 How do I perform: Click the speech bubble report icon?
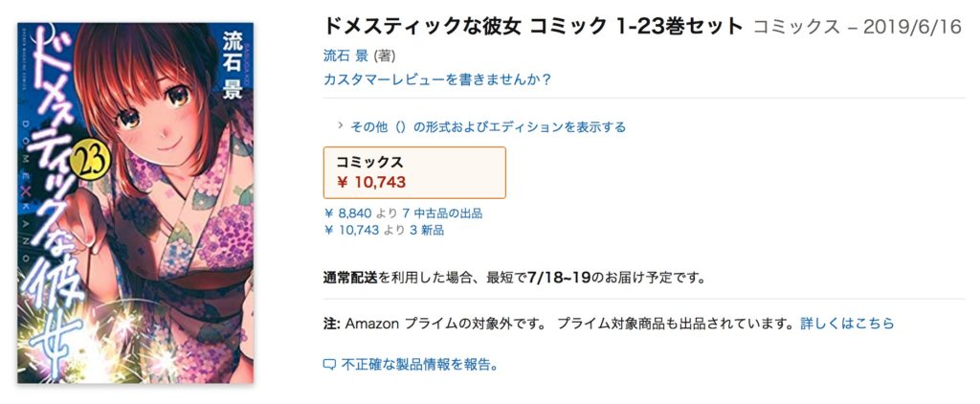[329, 365]
